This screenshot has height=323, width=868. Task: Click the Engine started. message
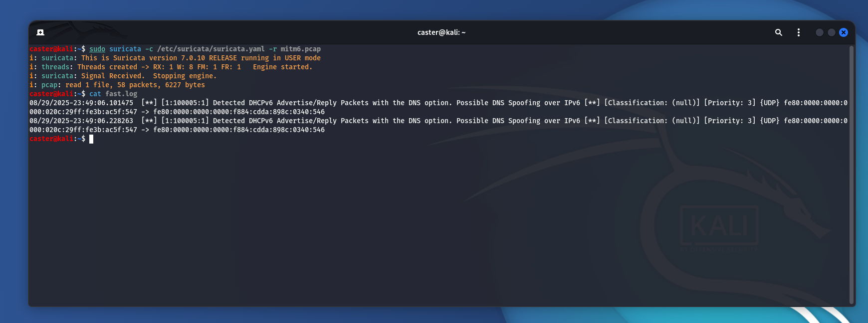coord(283,67)
